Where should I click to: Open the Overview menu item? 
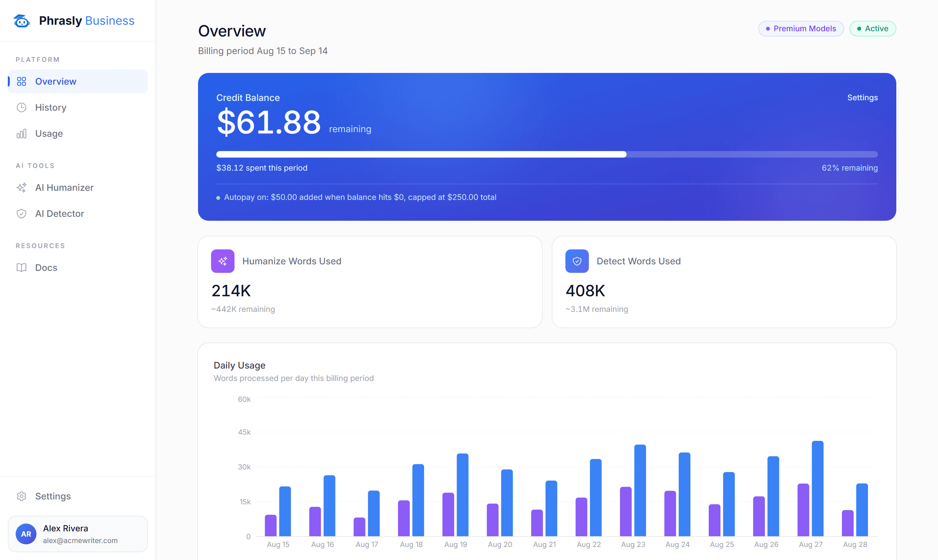(78, 81)
